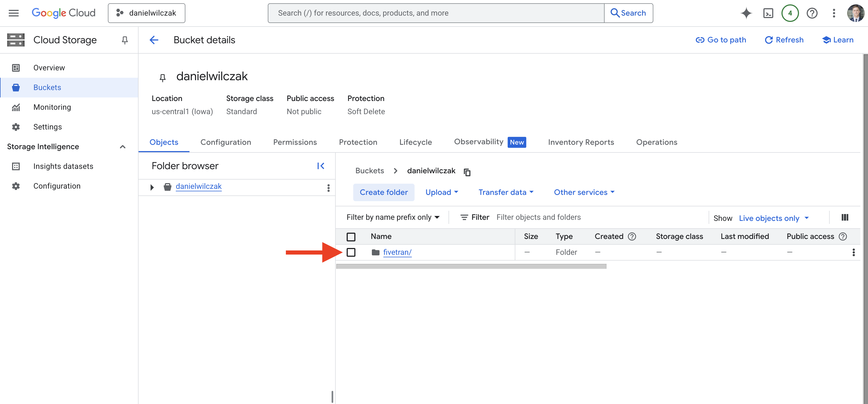Click the fivetran folder icon
Viewport: 868px width, 404px height.
tap(376, 252)
